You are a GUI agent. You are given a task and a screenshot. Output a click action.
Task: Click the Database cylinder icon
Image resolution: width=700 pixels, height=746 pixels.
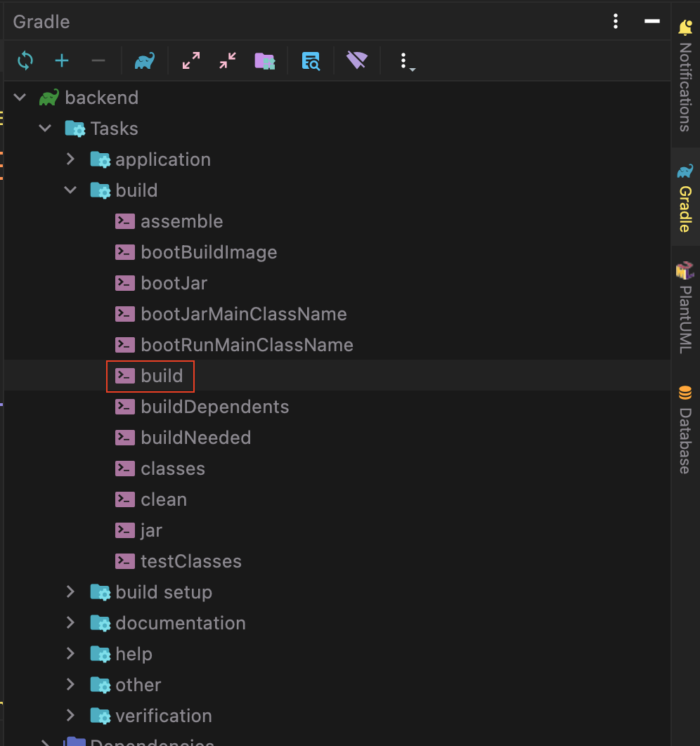[685, 393]
